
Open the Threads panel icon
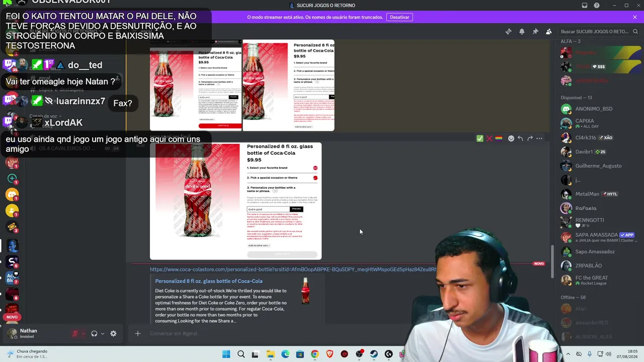point(508,32)
